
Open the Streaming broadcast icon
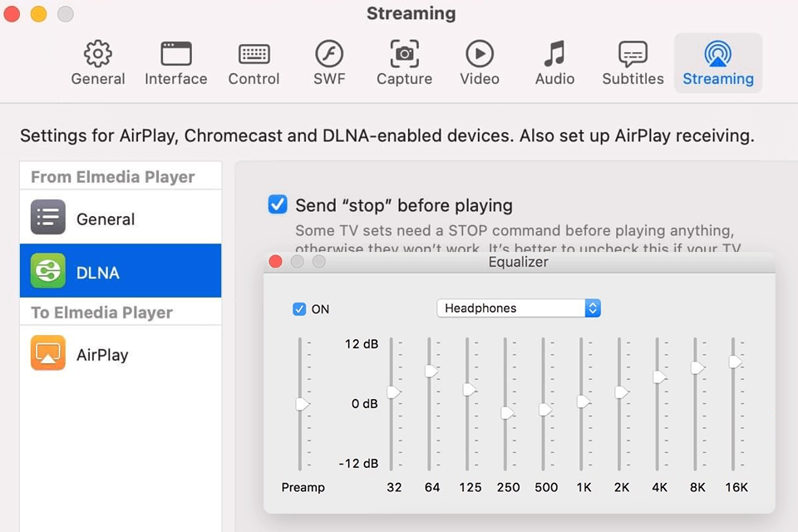pyautogui.click(x=718, y=53)
